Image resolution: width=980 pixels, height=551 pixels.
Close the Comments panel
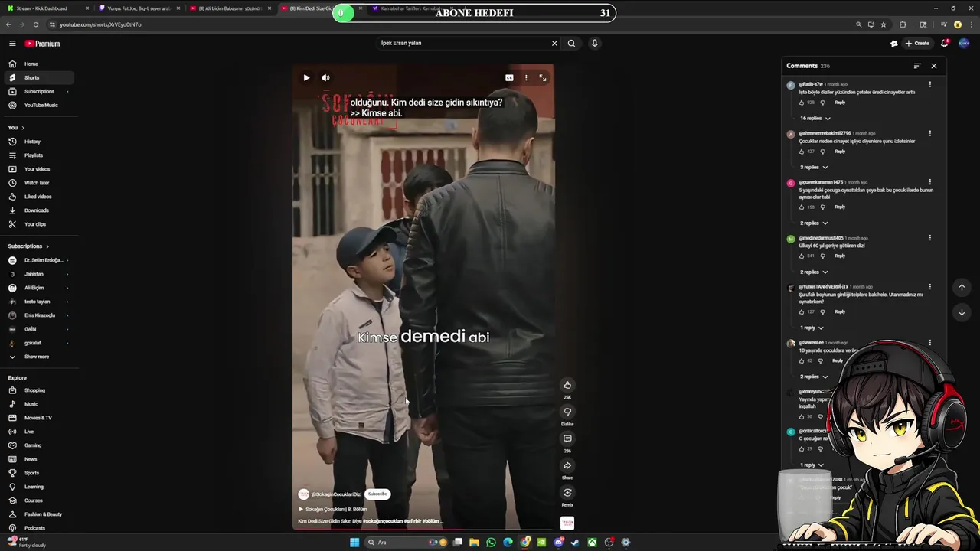934,66
